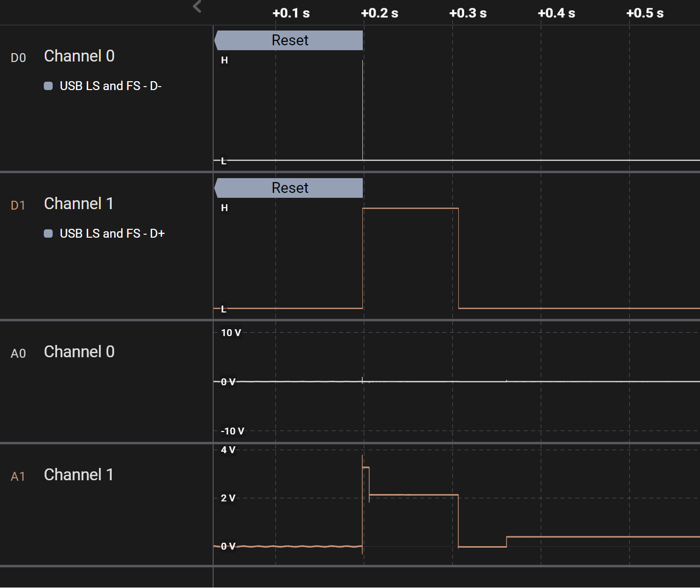Image resolution: width=700 pixels, height=588 pixels.
Task: Click the 2 V axis label on A1
Action: pyautogui.click(x=228, y=498)
